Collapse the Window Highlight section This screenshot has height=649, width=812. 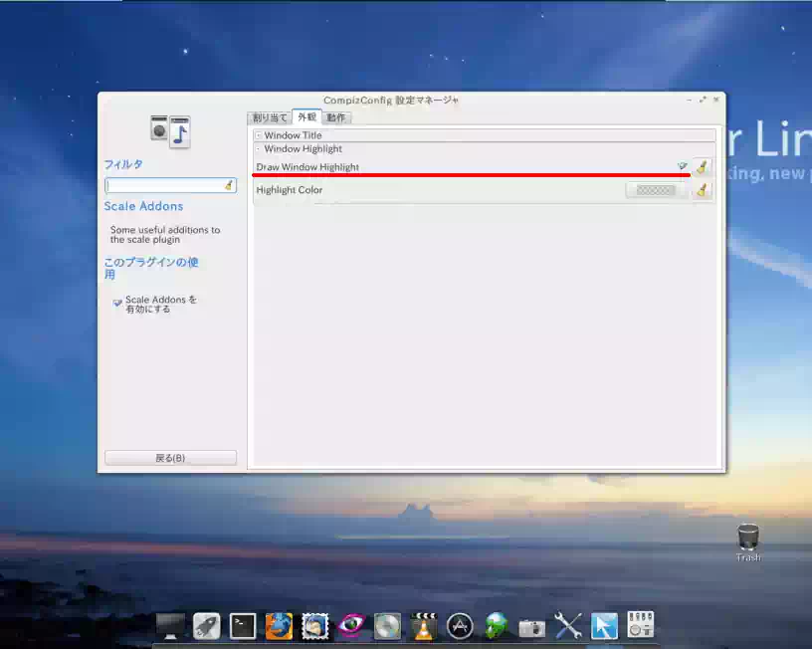pyautogui.click(x=259, y=149)
